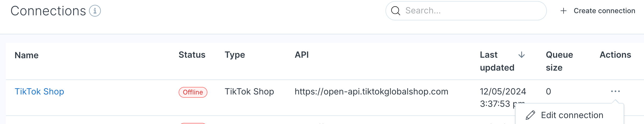The width and height of the screenshot is (644, 124).
Task: Click the Connections page heading
Action: (x=48, y=11)
